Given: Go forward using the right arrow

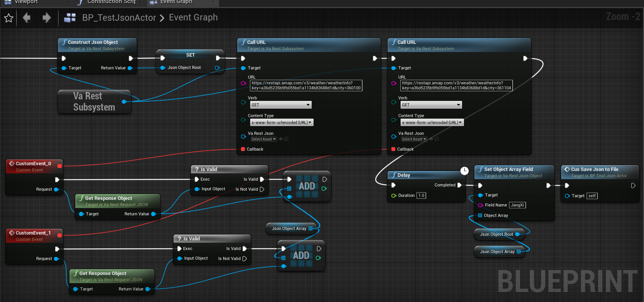Looking at the screenshot, I should (x=47, y=18).
